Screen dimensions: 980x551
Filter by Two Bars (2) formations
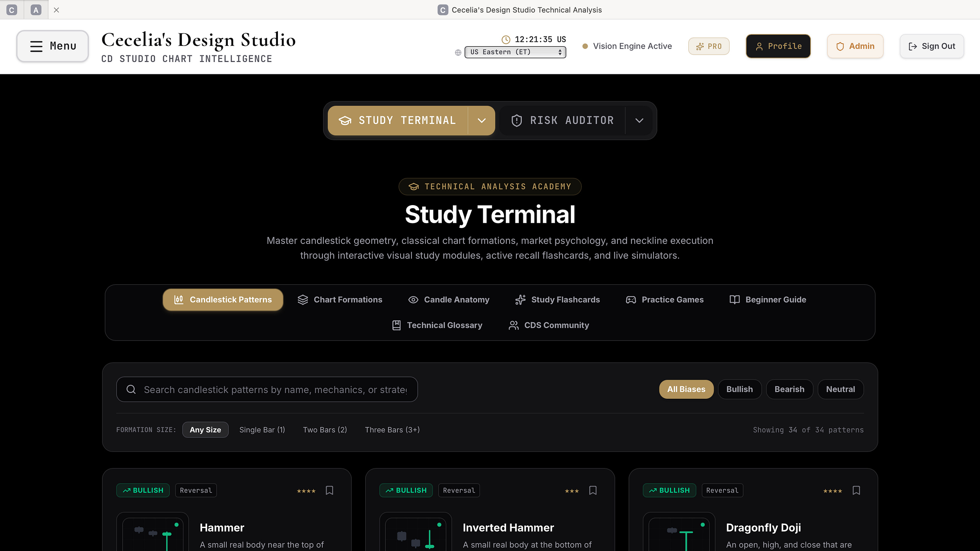tap(325, 430)
